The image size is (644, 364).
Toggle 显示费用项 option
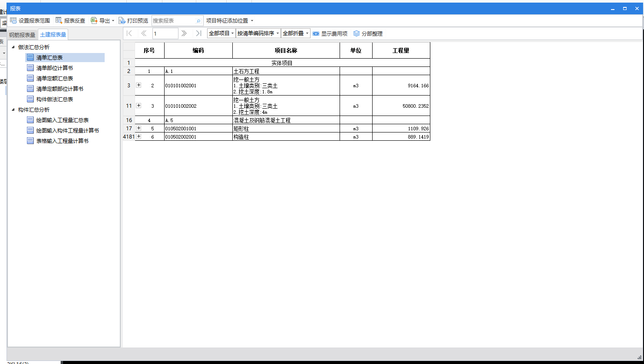330,33
